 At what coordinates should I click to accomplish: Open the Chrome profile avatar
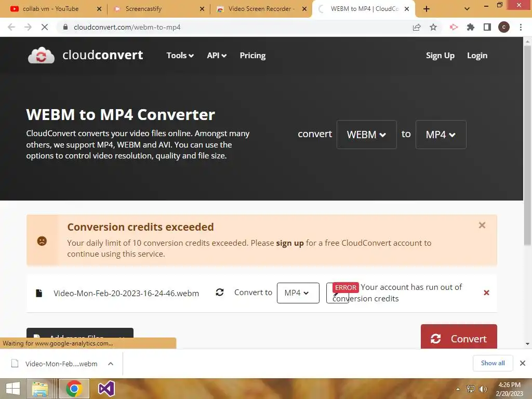coord(504,27)
